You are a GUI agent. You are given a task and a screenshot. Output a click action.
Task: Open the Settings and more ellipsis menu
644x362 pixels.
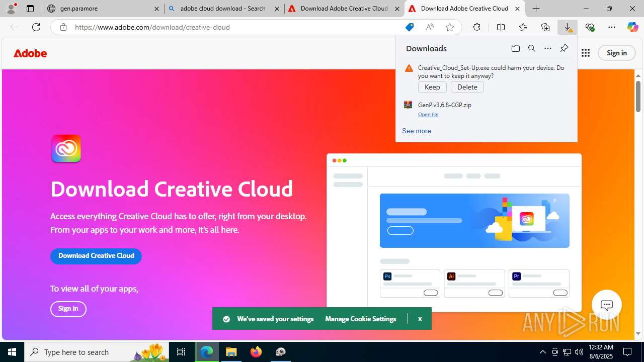(x=612, y=27)
